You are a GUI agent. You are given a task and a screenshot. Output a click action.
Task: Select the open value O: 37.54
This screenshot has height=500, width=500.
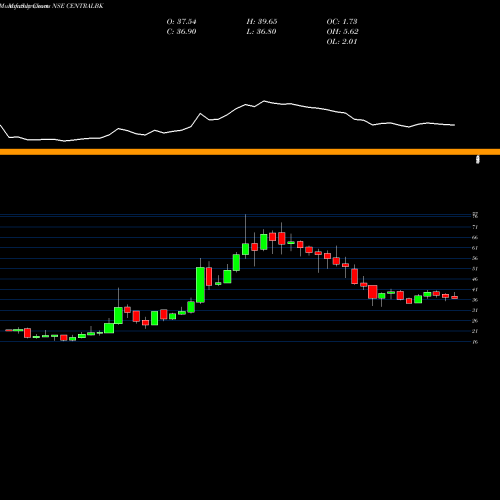click(x=181, y=22)
